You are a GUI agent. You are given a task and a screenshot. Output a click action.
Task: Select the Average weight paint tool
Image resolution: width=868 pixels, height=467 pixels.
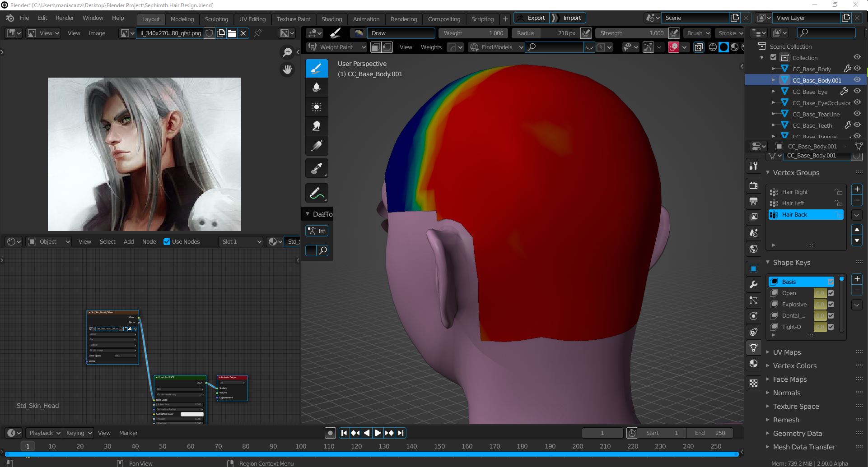click(x=317, y=107)
